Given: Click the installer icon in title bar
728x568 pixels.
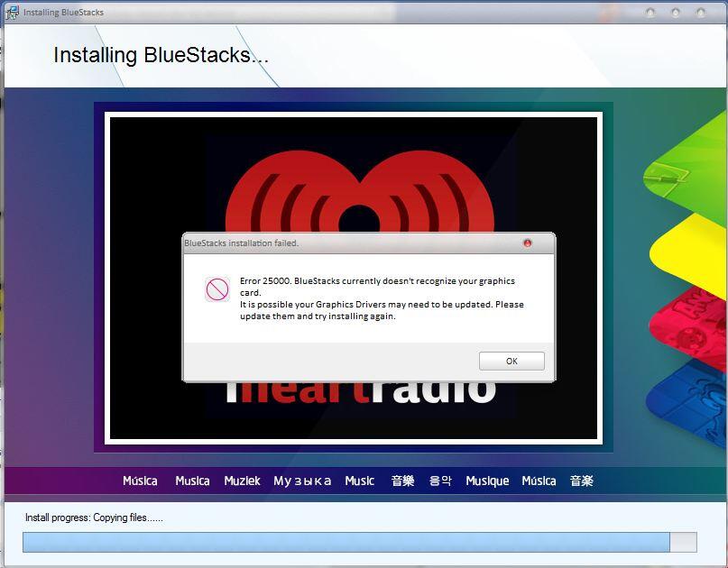Looking at the screenshot, I should tap(12, 13).
